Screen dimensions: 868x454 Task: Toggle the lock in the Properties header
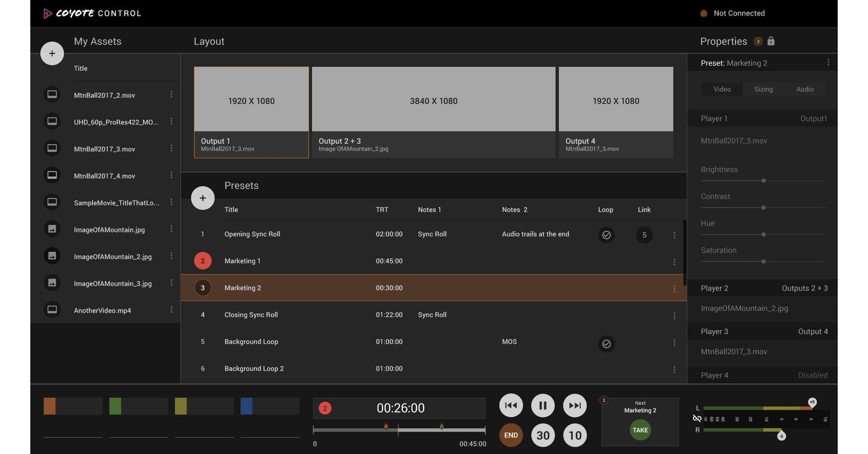click(x=771, y=41)
